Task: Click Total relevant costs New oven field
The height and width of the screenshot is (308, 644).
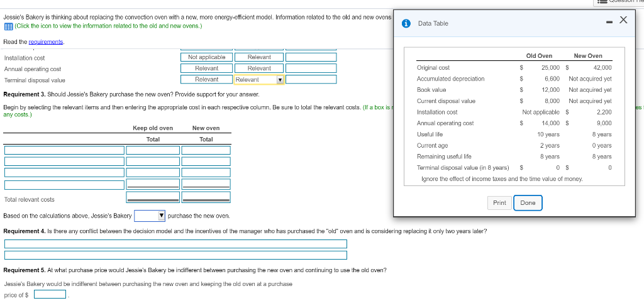Action: pyautogui.click(x=206, y=197)
